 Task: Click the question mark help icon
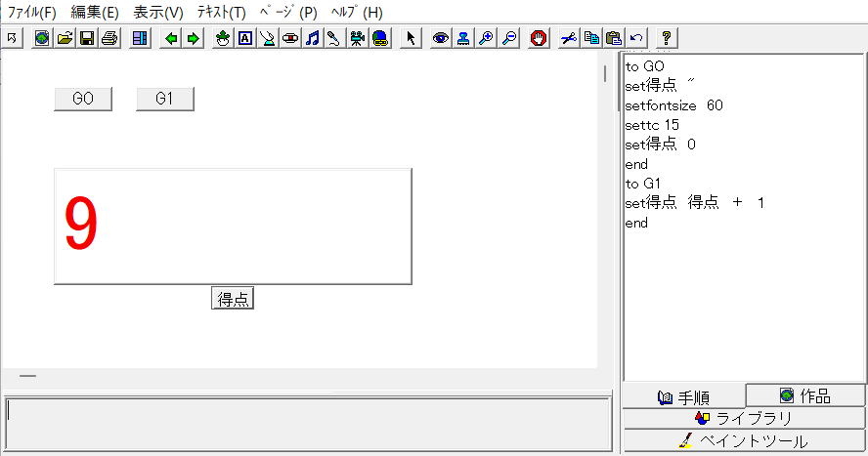click(667, 38)
